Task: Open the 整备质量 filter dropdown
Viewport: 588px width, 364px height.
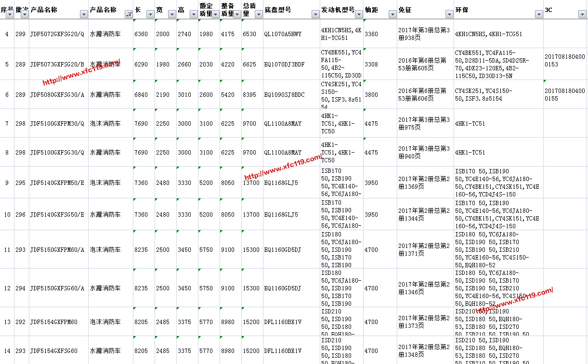Action: click(x=237, y=14)
